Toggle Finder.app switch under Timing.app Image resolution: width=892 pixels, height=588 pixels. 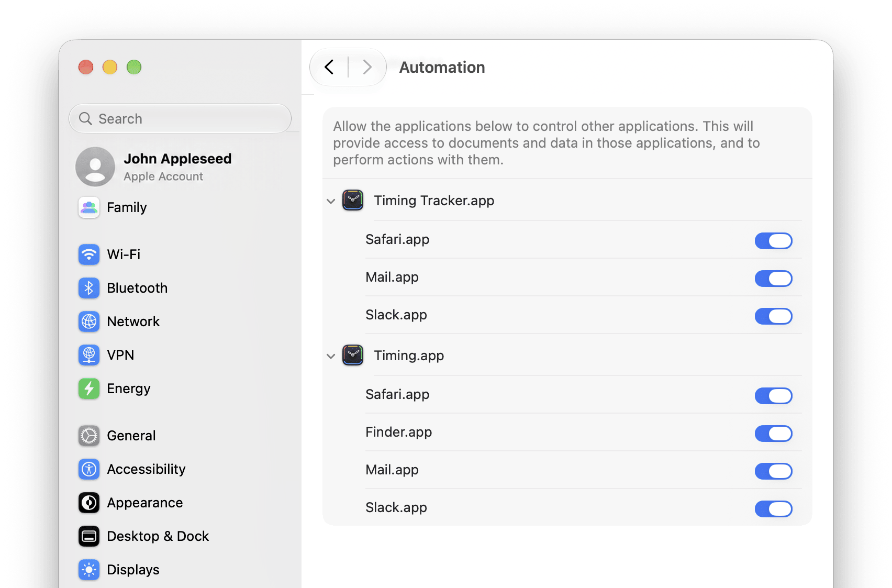tap(773, 434)
